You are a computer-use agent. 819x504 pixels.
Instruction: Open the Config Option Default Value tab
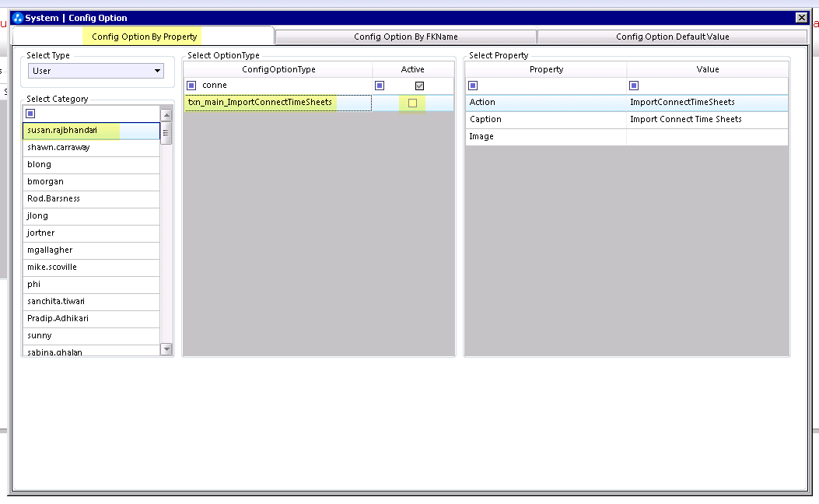pos(672,37)
